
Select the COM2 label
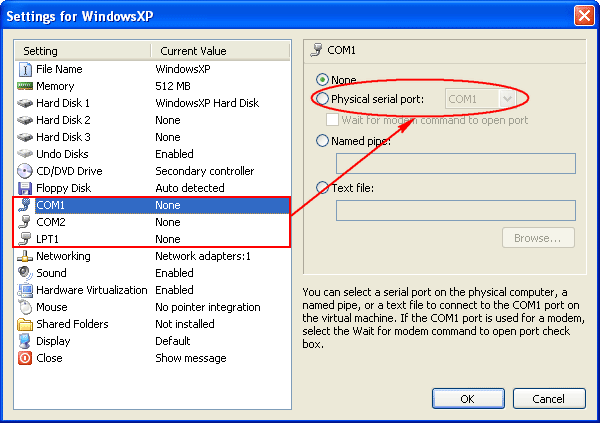pos(51,222)
